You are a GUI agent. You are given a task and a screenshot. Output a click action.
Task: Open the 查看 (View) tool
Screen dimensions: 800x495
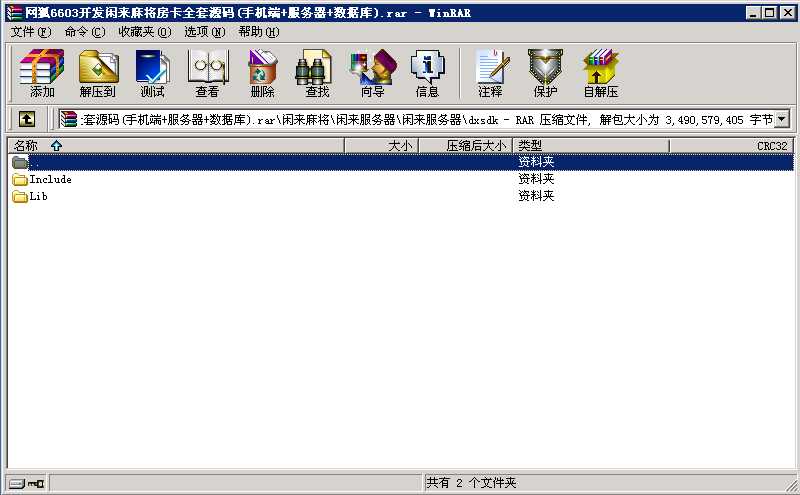(x=208, y=73)
